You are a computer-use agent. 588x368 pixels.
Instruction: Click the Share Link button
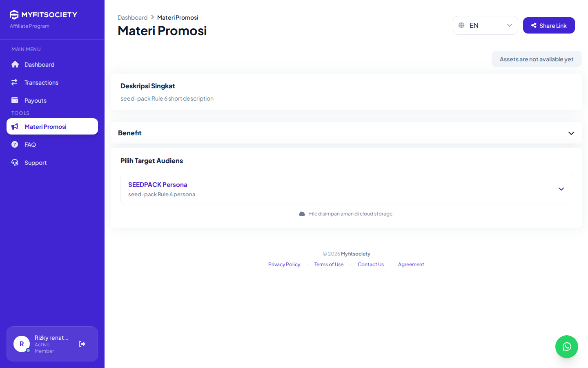click(x=549, y=25)
